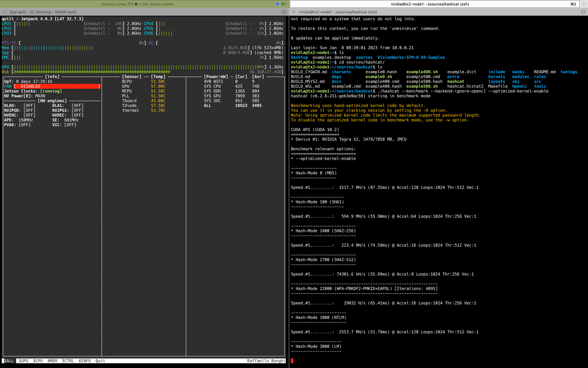Click the SHA1 594.9 MH/s speed line
This screenshot has height=368, width=588.
pyautogui.click(x=383, y=216)
